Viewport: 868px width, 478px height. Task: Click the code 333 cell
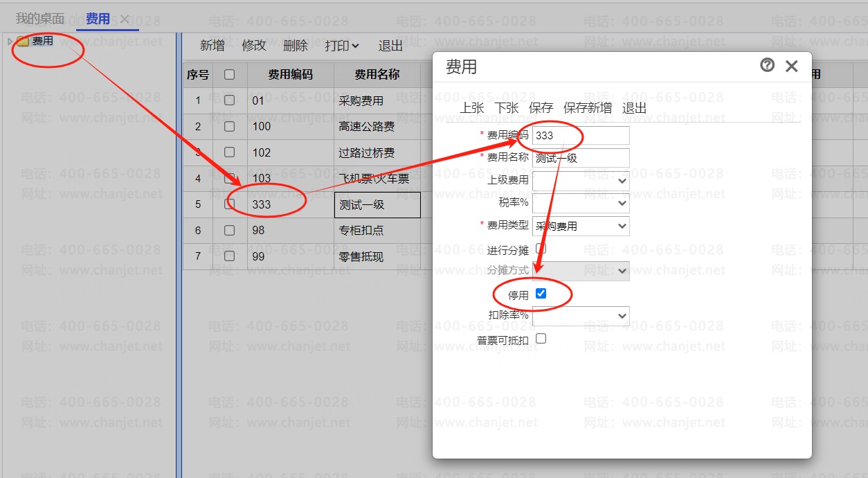pos(291,204)
